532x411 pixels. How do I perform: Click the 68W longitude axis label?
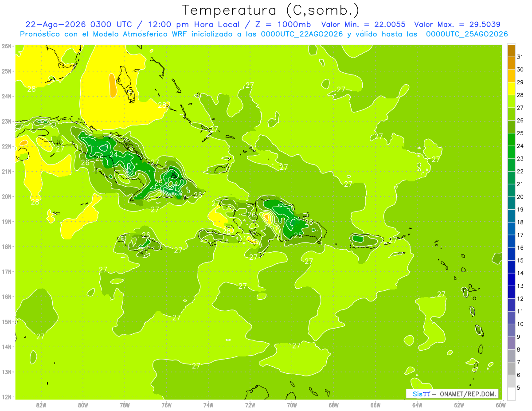tap(334, 405)
